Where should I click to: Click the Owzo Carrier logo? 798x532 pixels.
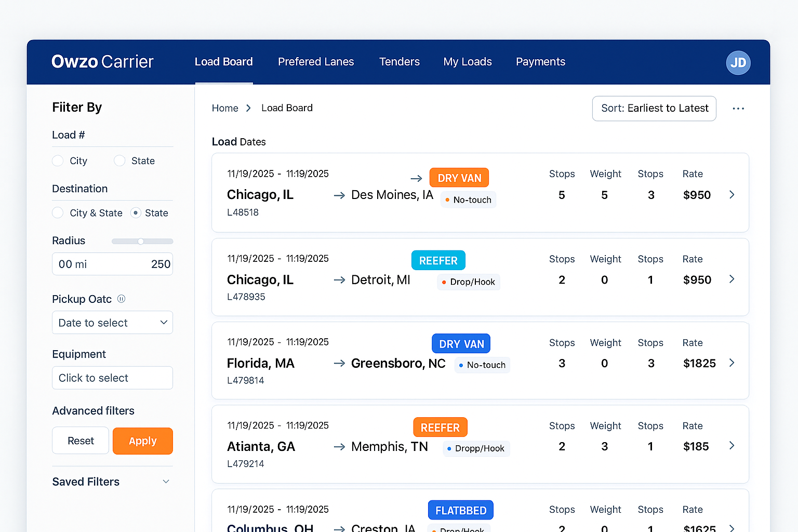click(102, 62)
